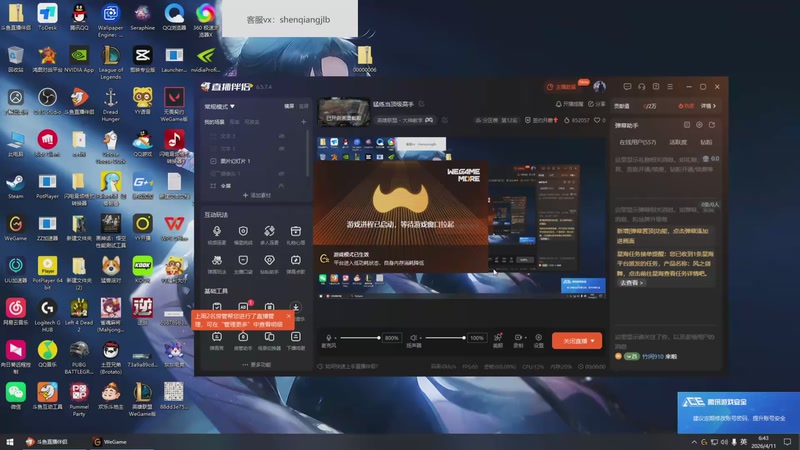The image size is (800, 450).
Task: Open the download arrow tool in 基础工具
Action: pos(295,307)
